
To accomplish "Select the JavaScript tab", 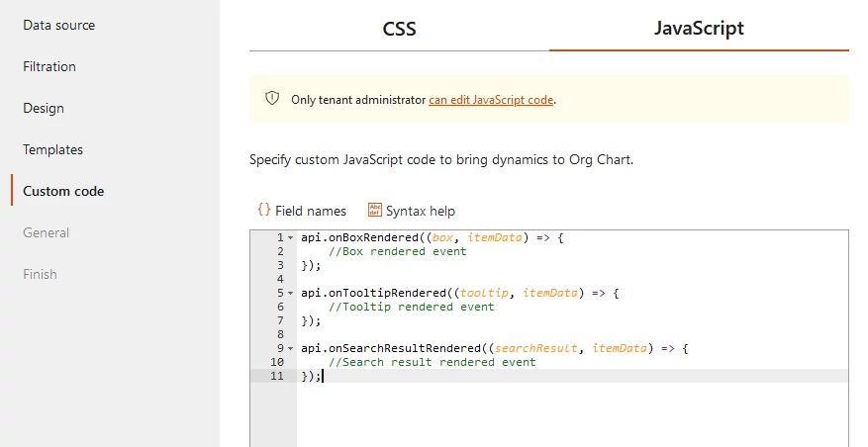I will pyautogui.click(x=699, y=29).
